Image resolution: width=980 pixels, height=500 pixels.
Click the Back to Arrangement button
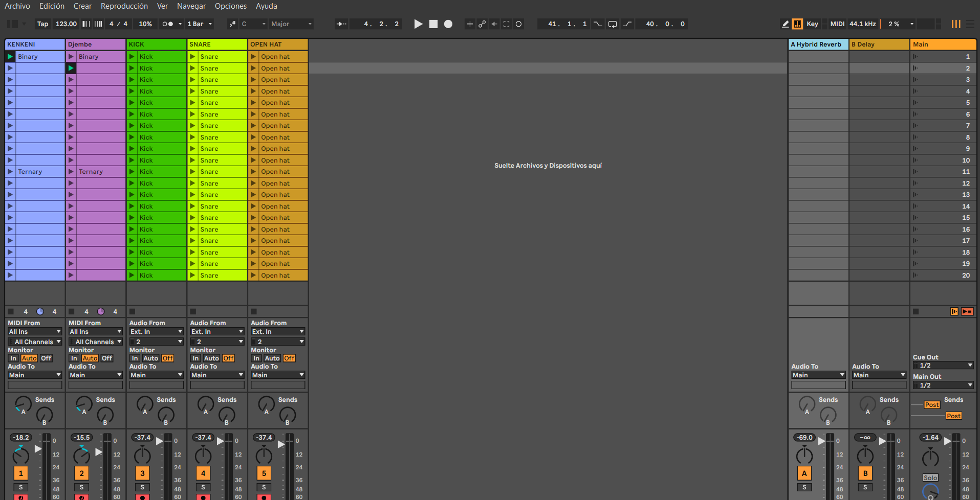967,311
